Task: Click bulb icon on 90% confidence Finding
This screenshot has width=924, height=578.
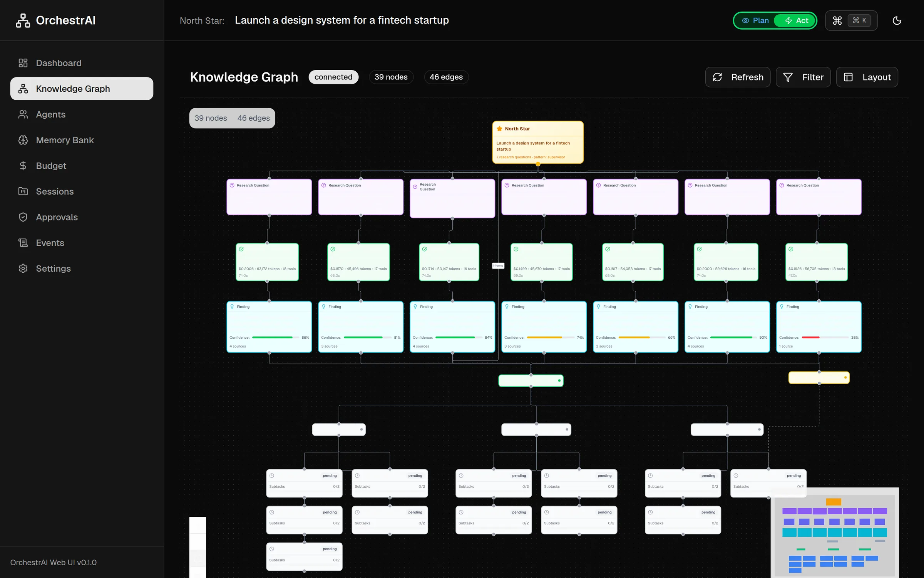Action: pyautogui.click(x=690, y=307)
